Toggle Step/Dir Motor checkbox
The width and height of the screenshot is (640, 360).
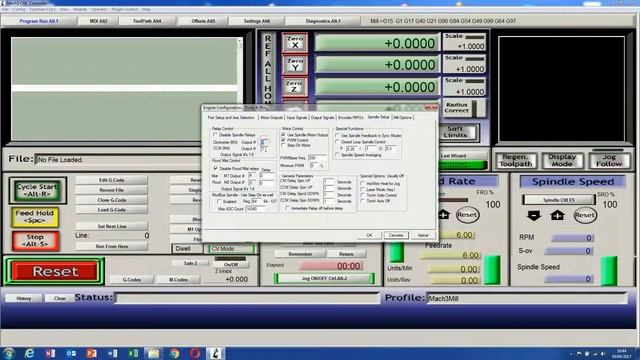283,145
